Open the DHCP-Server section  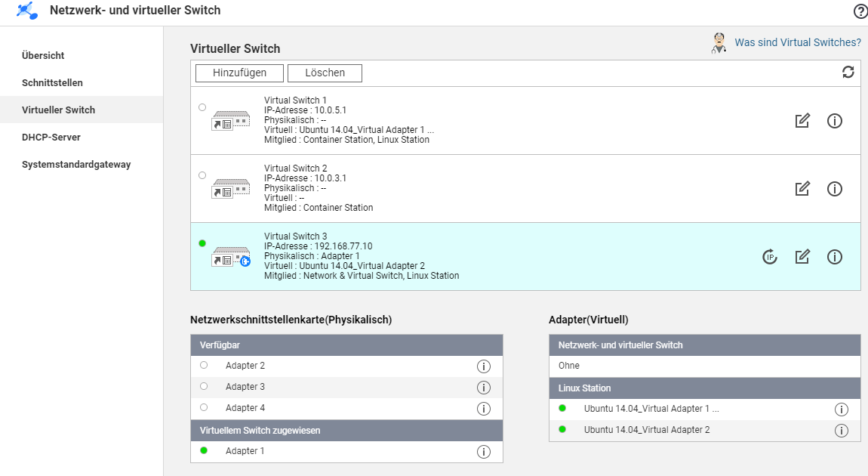(x=51, y=137)
